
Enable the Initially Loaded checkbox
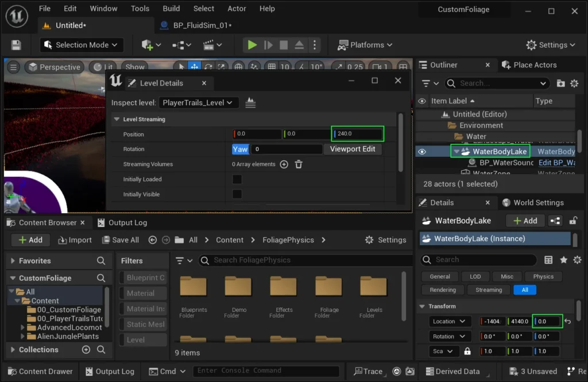(237, 179)
